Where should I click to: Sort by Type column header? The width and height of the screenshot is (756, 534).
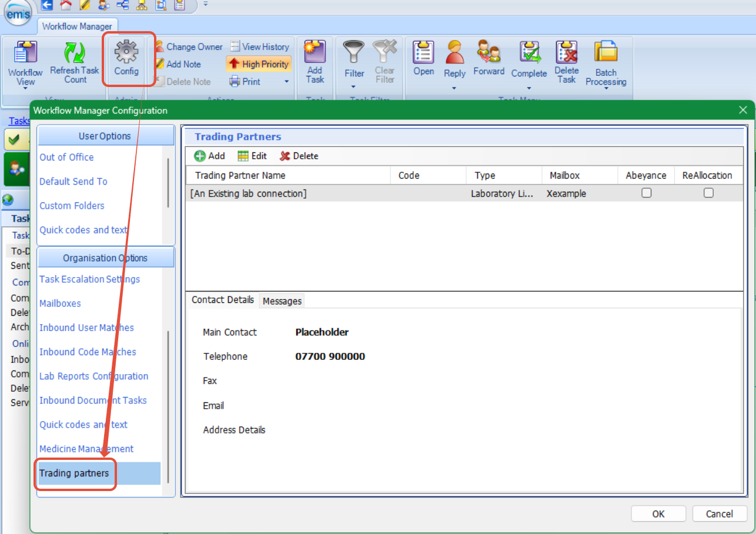[x=504, y=175]
